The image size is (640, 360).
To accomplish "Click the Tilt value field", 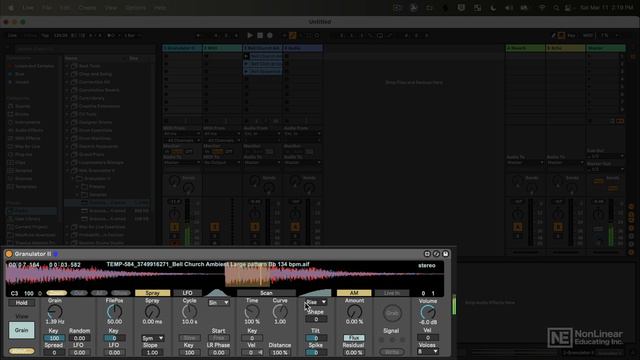I will [316, 338].
